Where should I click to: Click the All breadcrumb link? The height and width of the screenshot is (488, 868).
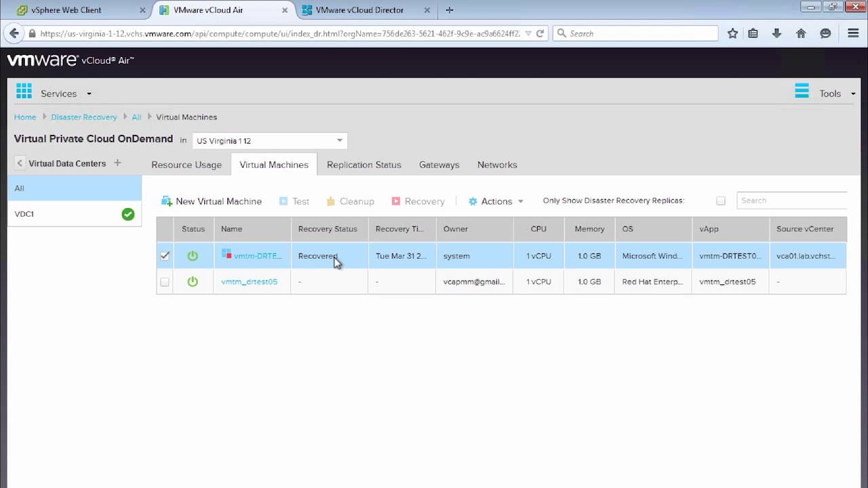(136, 117)
